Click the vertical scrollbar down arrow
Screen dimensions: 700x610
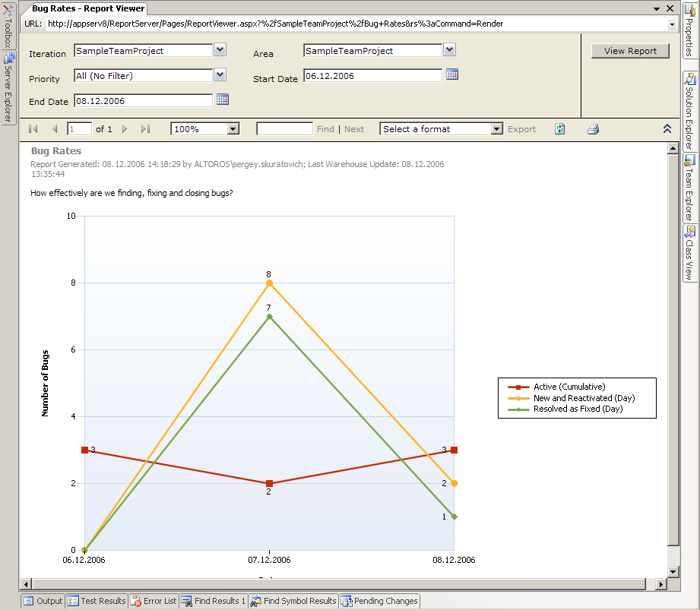point(673,571)
